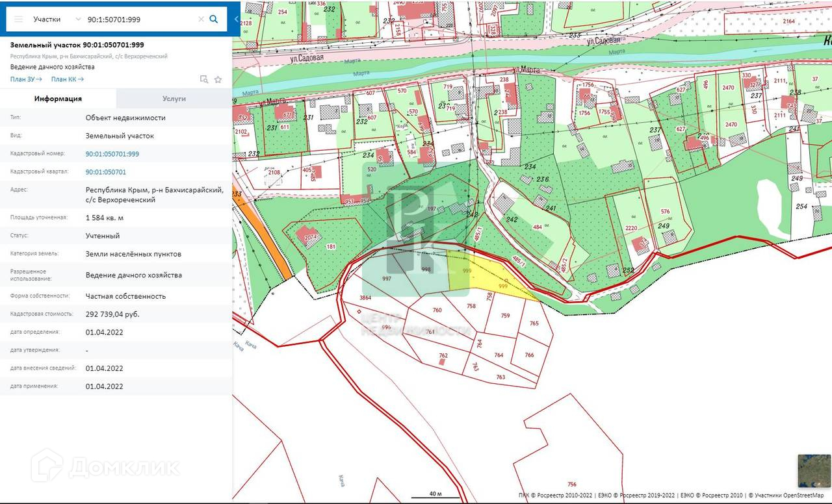Open План КК link

click(68, 79)
